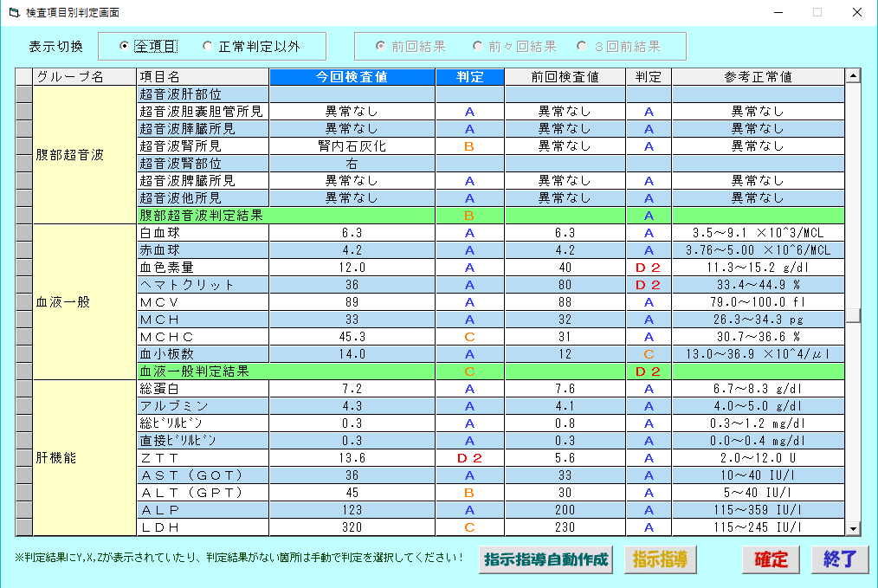Click the 今回検査値 column header
Viewport: 878px width, 588px height.
click(x=352, y=77)
